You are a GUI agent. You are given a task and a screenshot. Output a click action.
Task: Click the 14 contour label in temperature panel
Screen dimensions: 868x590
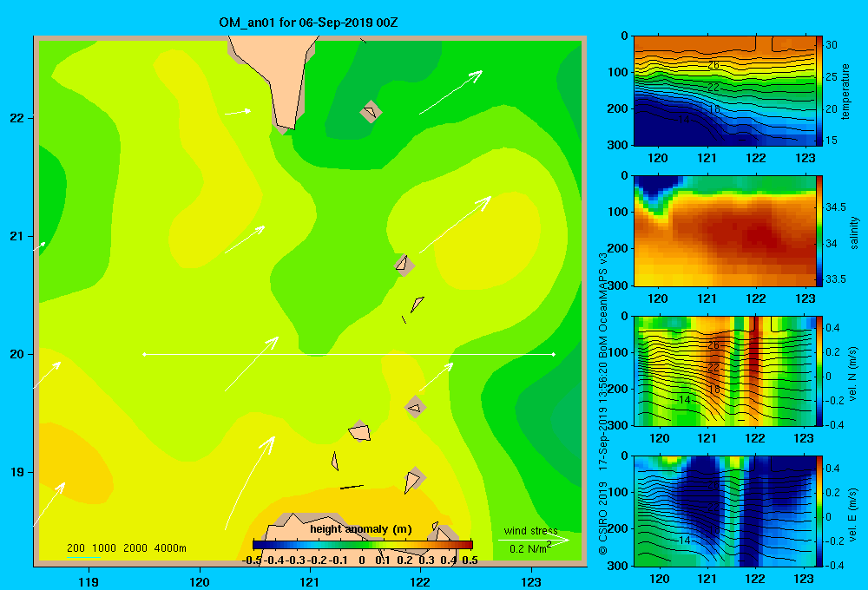(x=684, y=119)
